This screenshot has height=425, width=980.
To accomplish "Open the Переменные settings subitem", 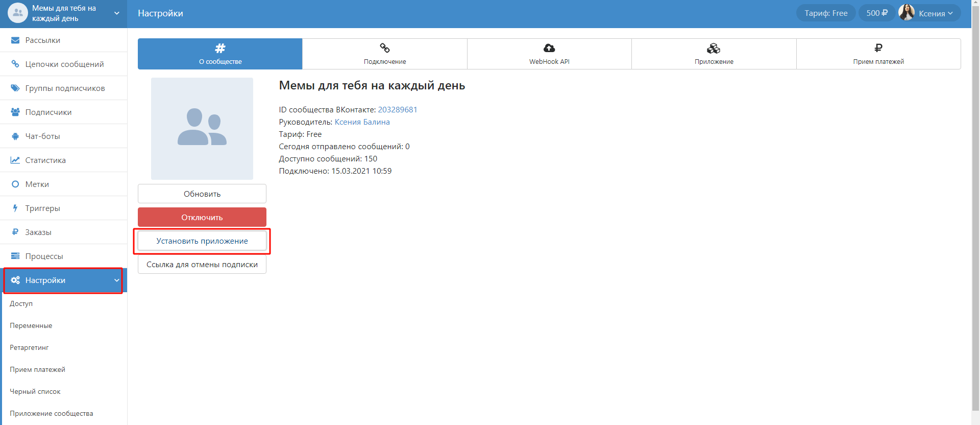I will (65, 325).
